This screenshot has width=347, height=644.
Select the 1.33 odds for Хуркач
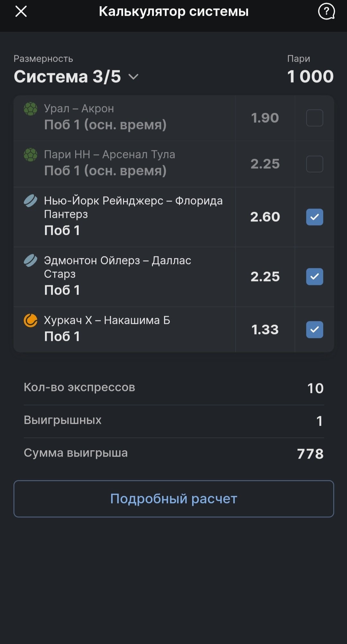265,330
